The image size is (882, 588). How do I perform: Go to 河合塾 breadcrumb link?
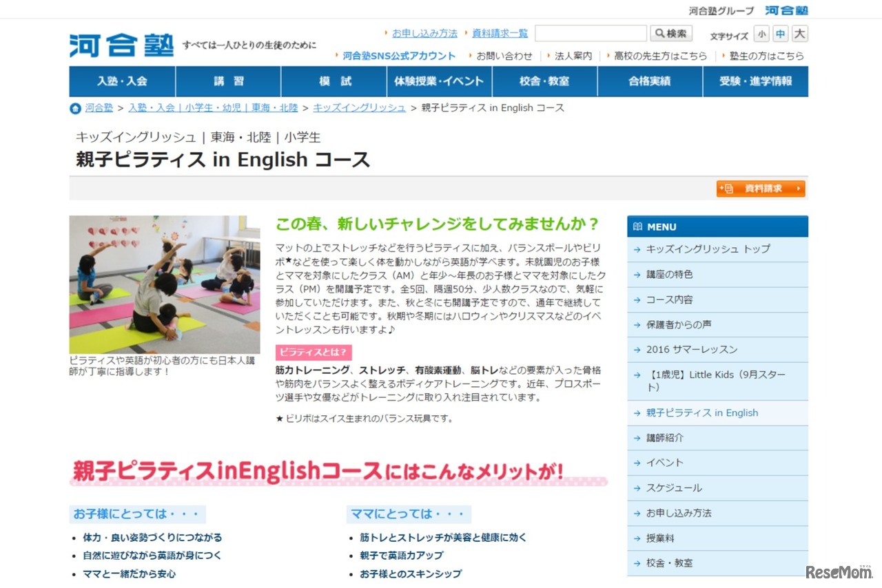click(x=99, y=108)
